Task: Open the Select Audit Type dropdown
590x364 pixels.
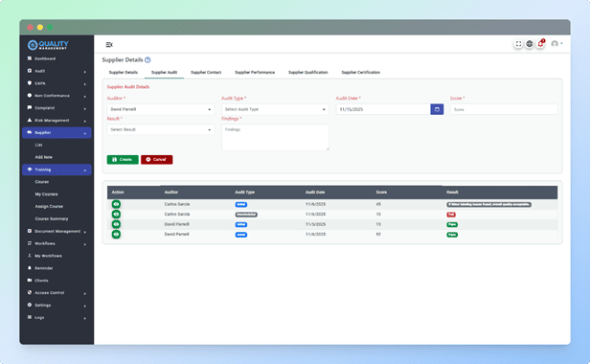Action: [275, 109]
